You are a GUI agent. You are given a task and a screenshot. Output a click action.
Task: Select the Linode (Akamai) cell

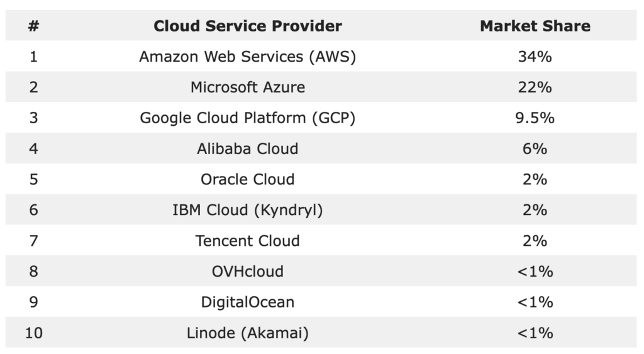click(248, 333)
